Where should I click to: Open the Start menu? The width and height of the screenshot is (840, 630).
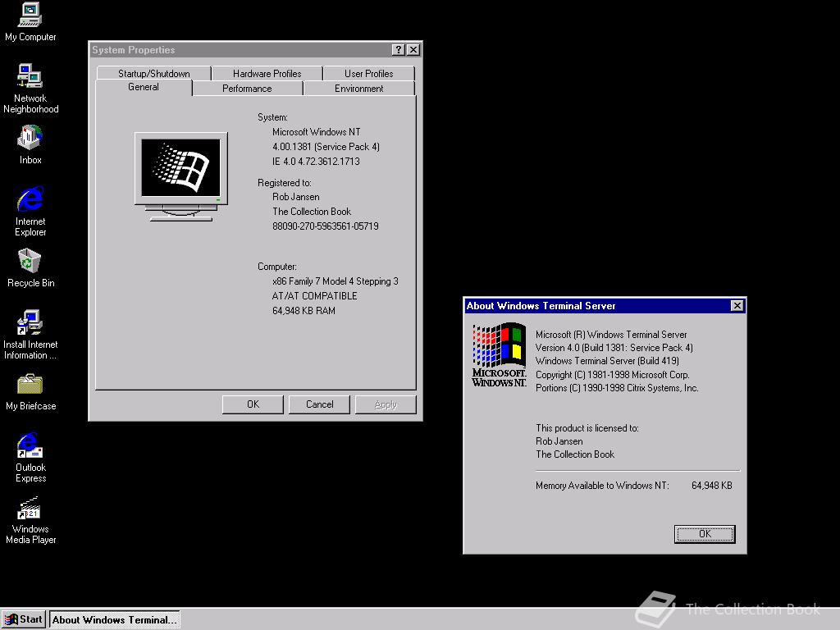click(24, 619)
